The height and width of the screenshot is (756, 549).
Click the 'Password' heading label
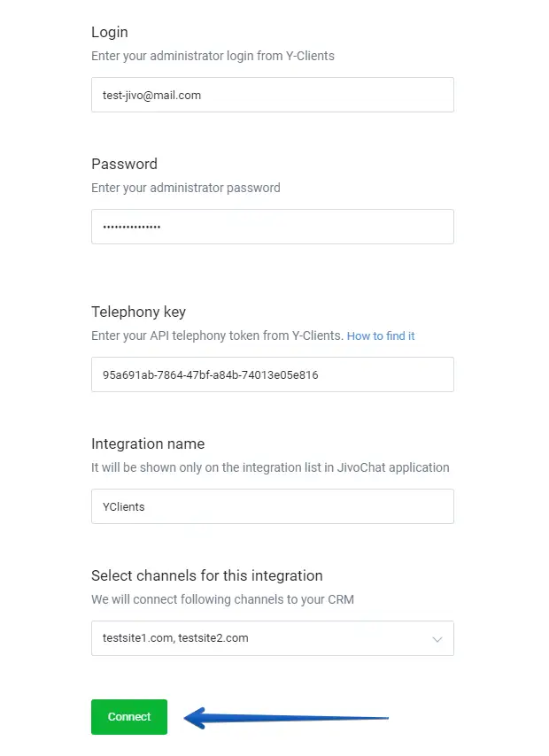124,164
